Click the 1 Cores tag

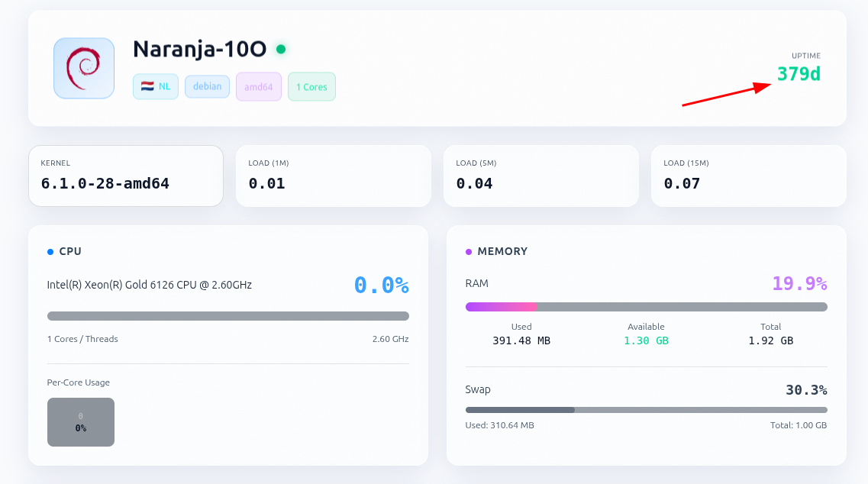point(311,87)
